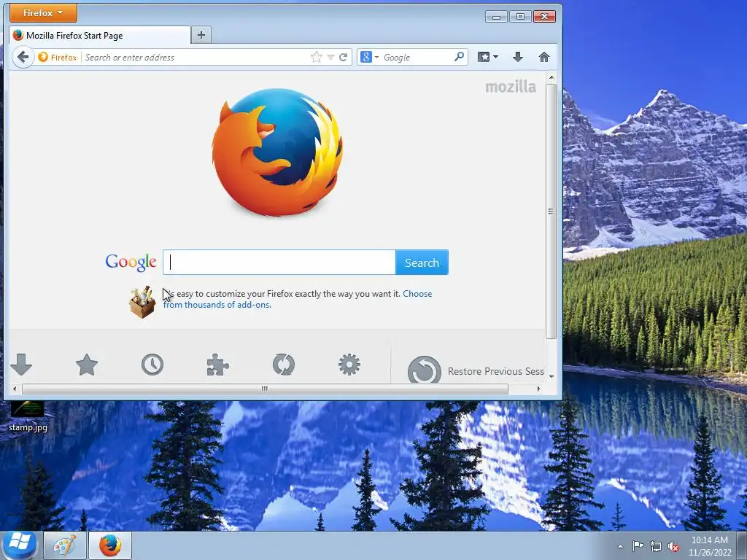
Task: Click the horizontal scrollbar thumb
Action: 265,389
